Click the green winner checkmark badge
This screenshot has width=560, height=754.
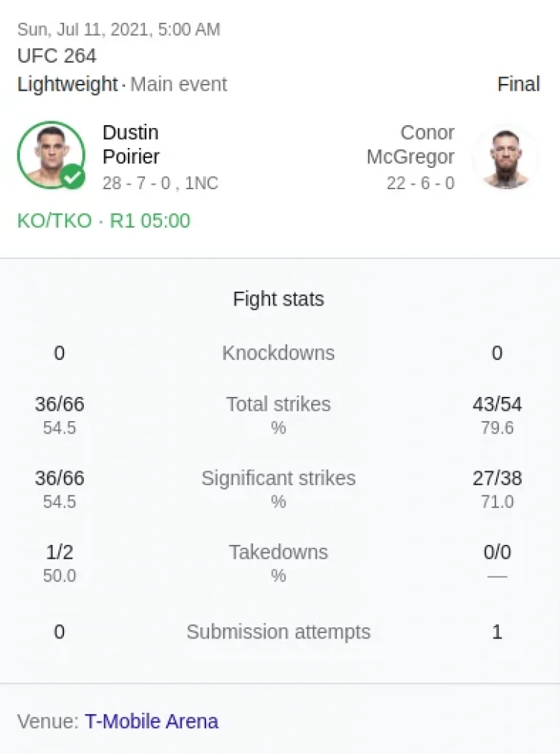click(x=73, y=177)
